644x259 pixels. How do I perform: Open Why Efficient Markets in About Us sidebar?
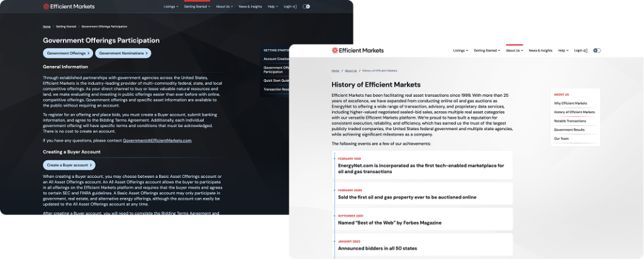[570, 104]
